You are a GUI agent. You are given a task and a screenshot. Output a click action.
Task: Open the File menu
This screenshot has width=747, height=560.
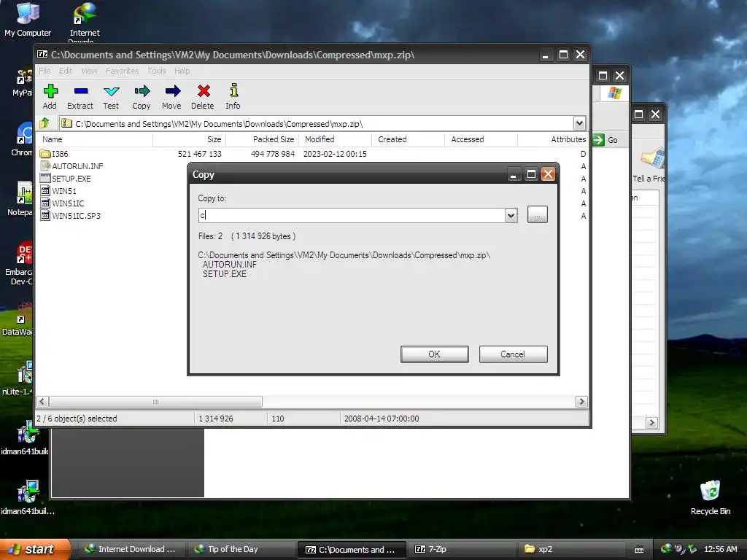coord(44,71)
